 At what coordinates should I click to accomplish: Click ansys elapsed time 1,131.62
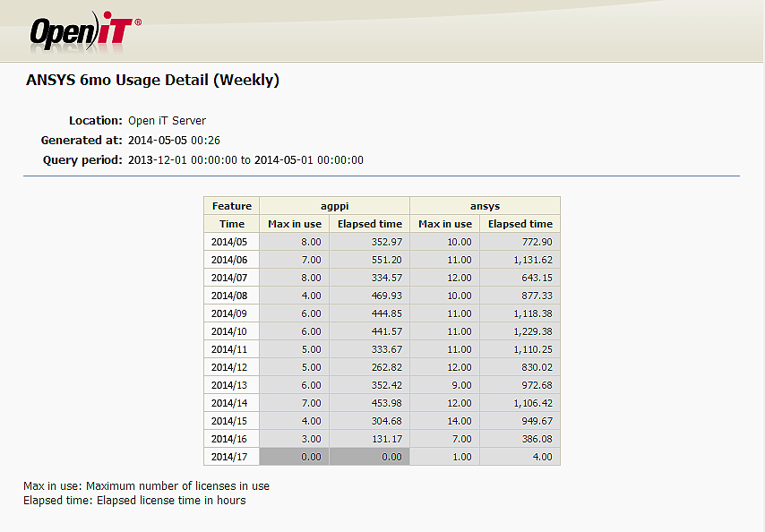coord(520,260)
